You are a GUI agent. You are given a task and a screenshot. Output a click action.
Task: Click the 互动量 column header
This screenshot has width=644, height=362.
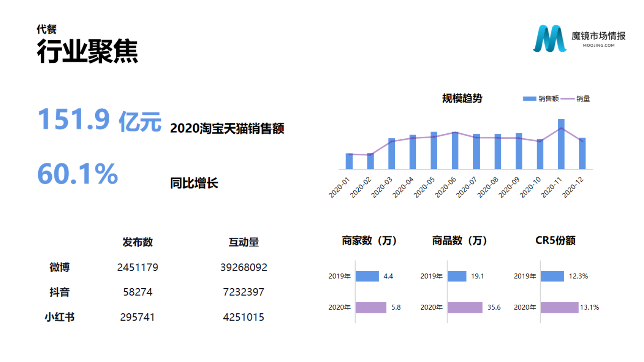pyautogui.click(x=244, y=242)
